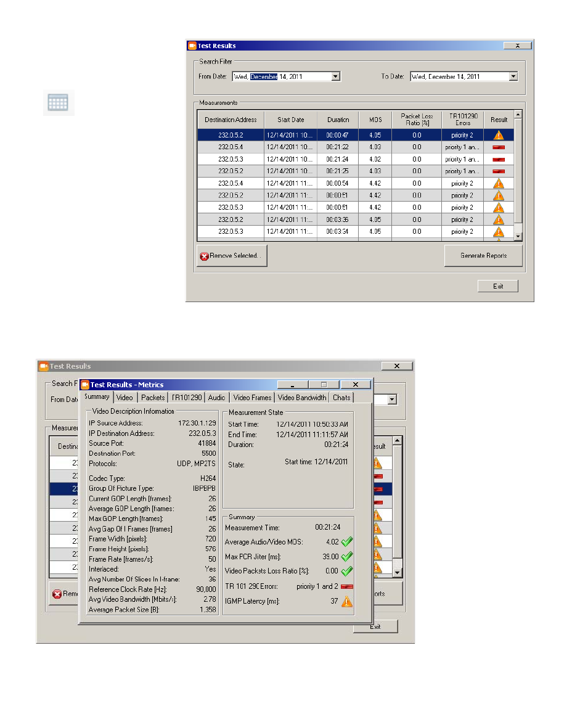Viewport: 588px width, 714px height.
Task: Click the Packet Loss Ratio [%] column header
Action: 417,120
